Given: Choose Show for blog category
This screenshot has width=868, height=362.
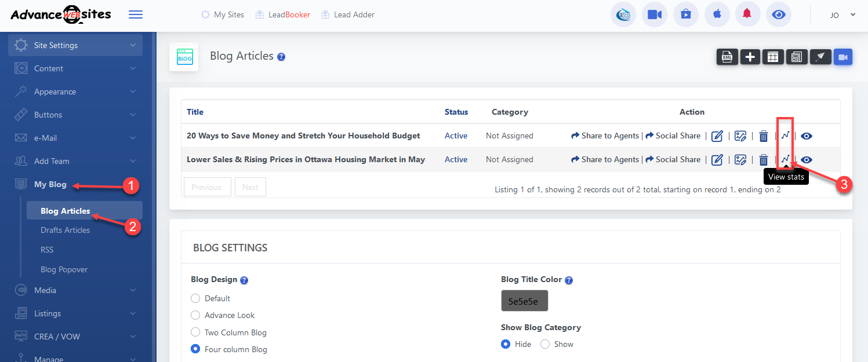Looking at the screenshot, I should [x=545, y=344].
